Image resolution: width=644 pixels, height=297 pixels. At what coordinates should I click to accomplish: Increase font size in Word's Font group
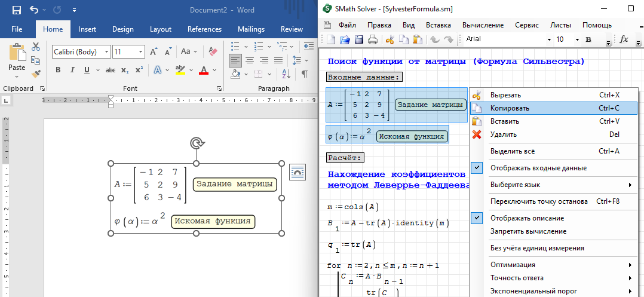[x=154, y=52]
